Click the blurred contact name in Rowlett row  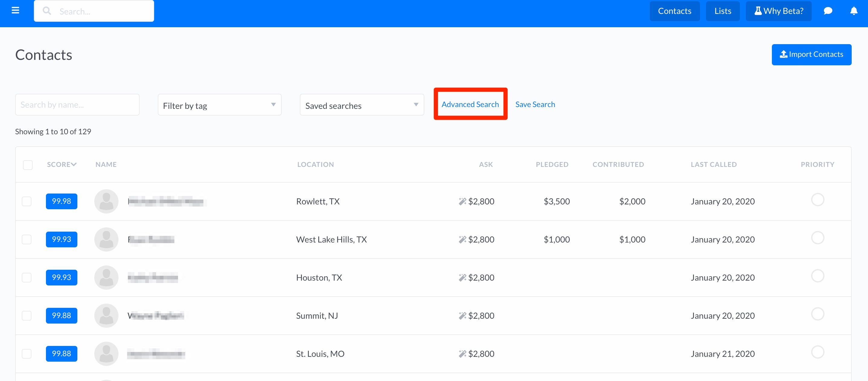click(167, 202)
